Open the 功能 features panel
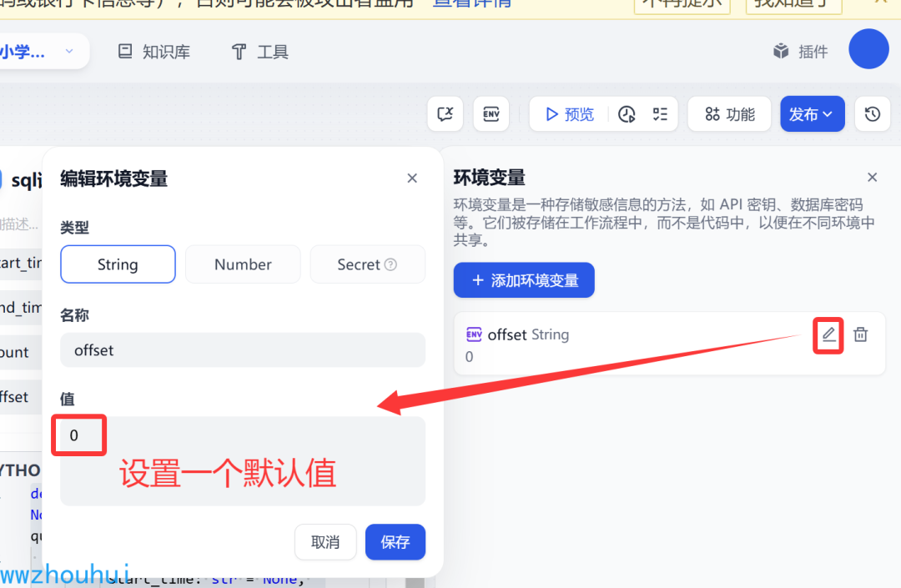The image size is (901, 588). tap(729, 114)
